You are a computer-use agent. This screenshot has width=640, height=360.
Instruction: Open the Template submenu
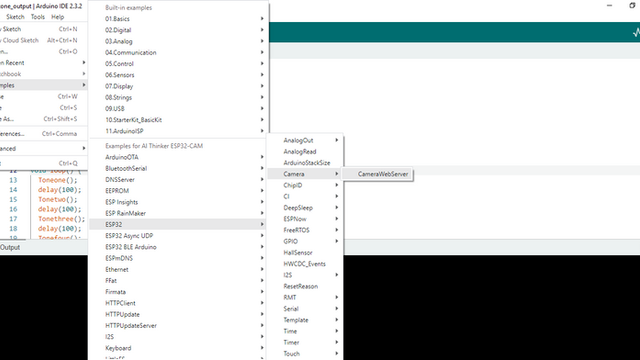point(305,320)
